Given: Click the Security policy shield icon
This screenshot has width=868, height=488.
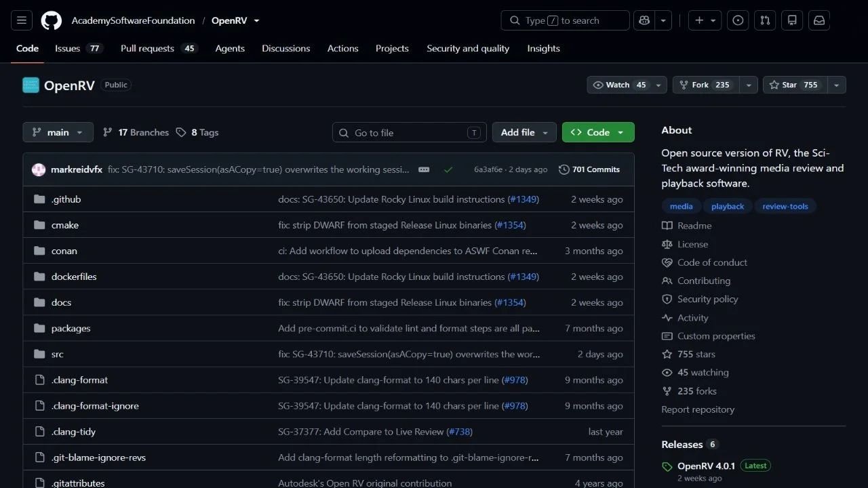Looking at the screenshot, I should coord(667,299).
